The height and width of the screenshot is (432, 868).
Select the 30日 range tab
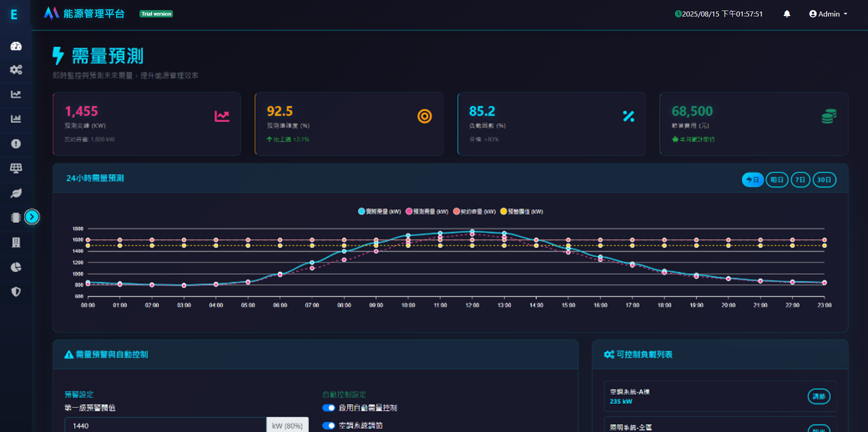(824, 180)
